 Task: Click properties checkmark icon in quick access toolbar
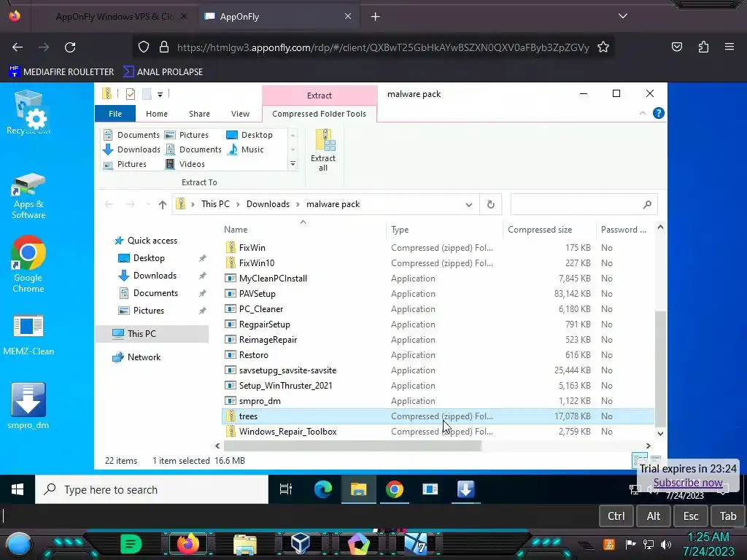(130, 94)
